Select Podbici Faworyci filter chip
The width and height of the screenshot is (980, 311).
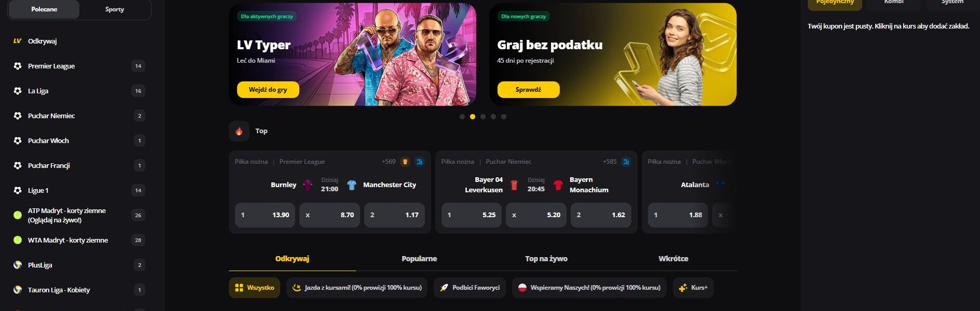[470, 288]
